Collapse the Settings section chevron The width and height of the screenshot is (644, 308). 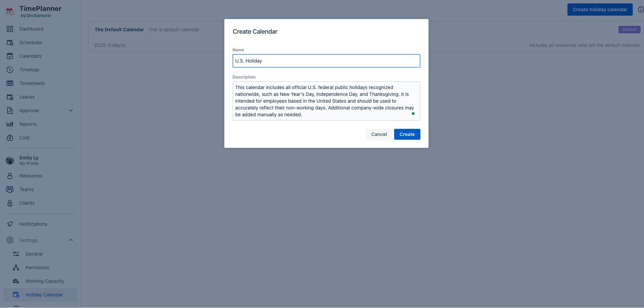point(71,240)
